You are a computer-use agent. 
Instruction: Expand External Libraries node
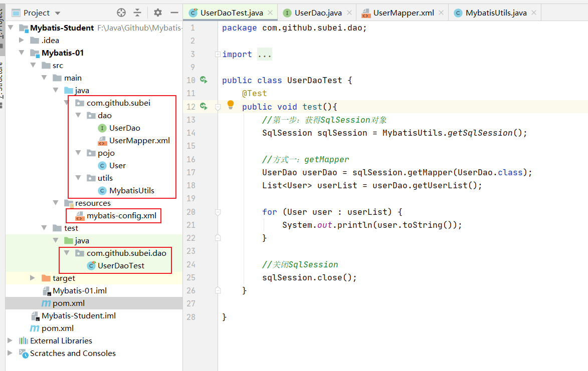pyautogui.click(x=10, y=340)
